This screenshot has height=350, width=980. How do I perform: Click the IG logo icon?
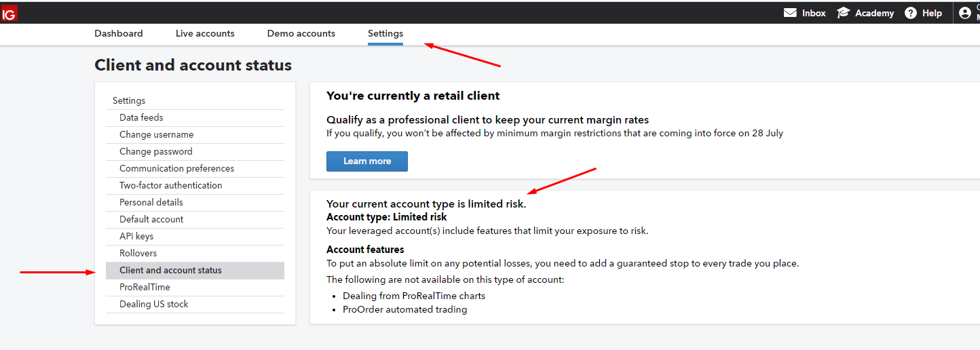[x=9, y=14]
